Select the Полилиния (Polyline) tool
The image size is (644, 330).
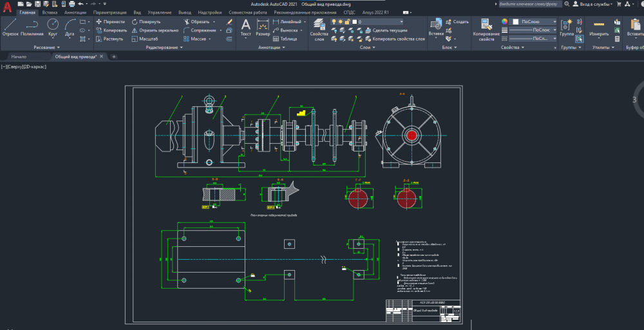32,26
